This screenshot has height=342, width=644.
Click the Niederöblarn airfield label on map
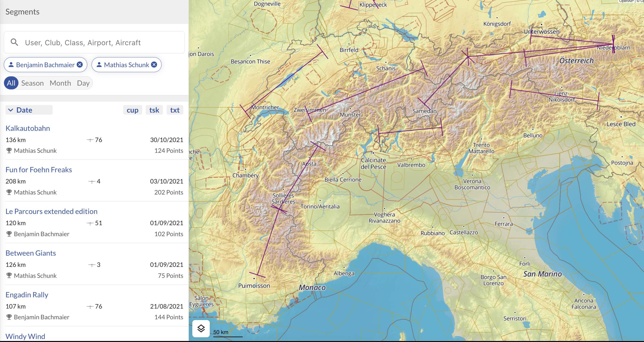pyautogui.click(x=614, y=47)
